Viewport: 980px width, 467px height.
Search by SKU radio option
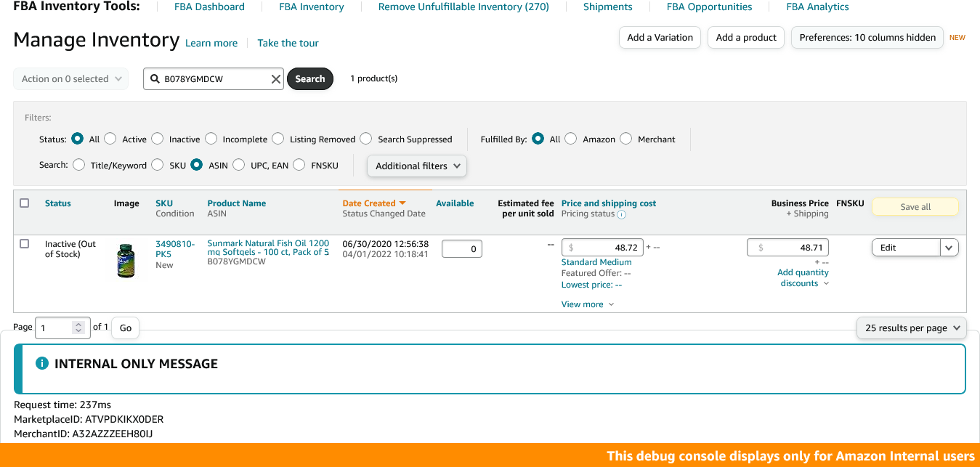click(158, 165)
